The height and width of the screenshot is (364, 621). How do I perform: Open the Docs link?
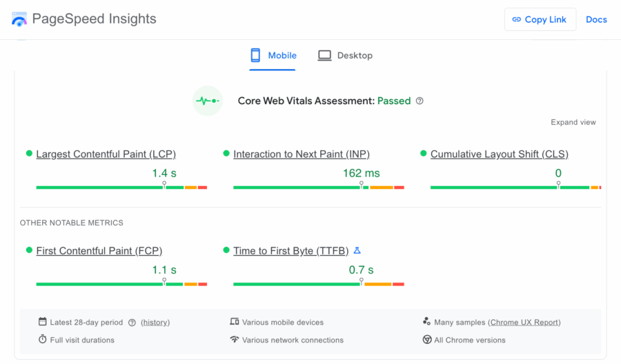click(596, 19)
